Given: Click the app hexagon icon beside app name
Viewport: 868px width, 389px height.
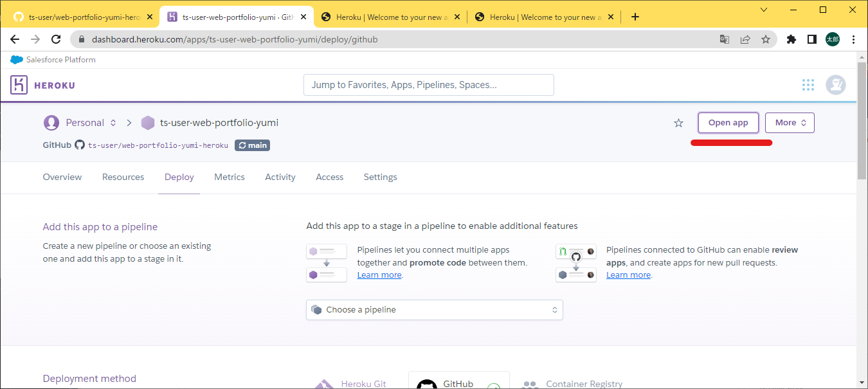Looking at the screenshot, I should (x=148, y=123).
